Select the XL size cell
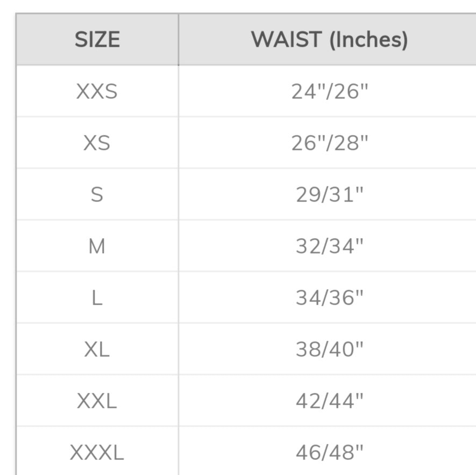Screen dimensions: 476x475 coord(97,350)
